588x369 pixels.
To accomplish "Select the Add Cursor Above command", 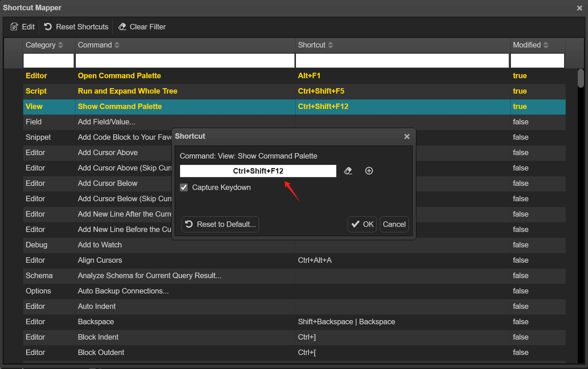I will [108, 153].
